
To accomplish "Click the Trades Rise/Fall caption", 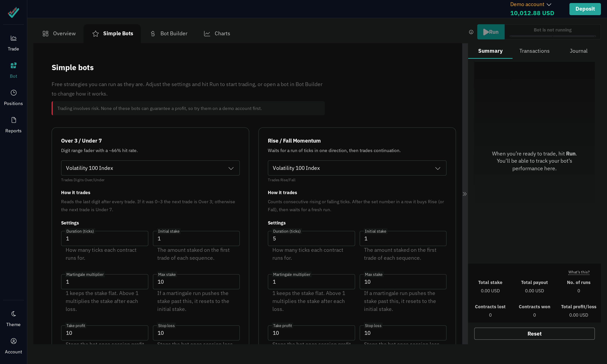I will tap(281, 180).
